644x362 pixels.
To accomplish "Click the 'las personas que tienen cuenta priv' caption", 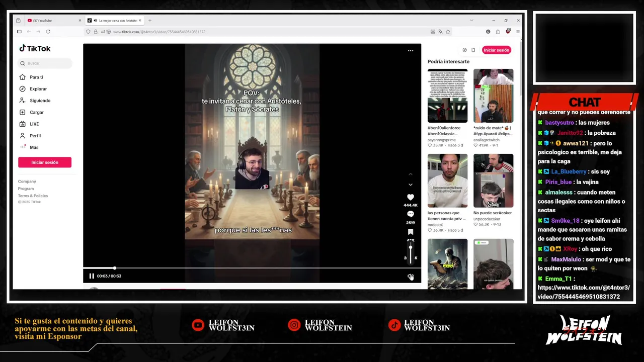I will 447,216.
